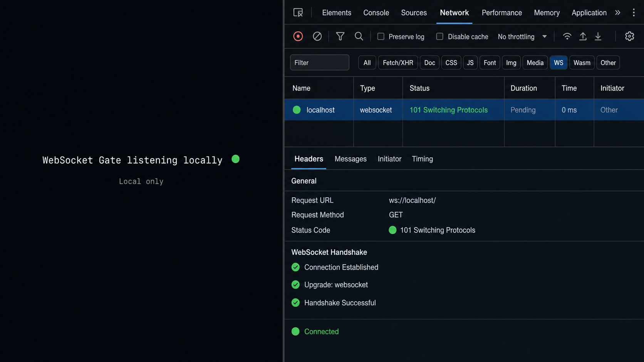
Task: Sort by the Type column header
Action: (378, 88)
